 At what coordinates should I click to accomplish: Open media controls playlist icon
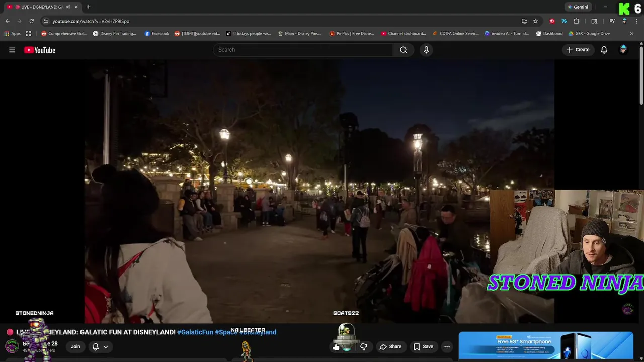pyautogui.click(x=612, y=21)
